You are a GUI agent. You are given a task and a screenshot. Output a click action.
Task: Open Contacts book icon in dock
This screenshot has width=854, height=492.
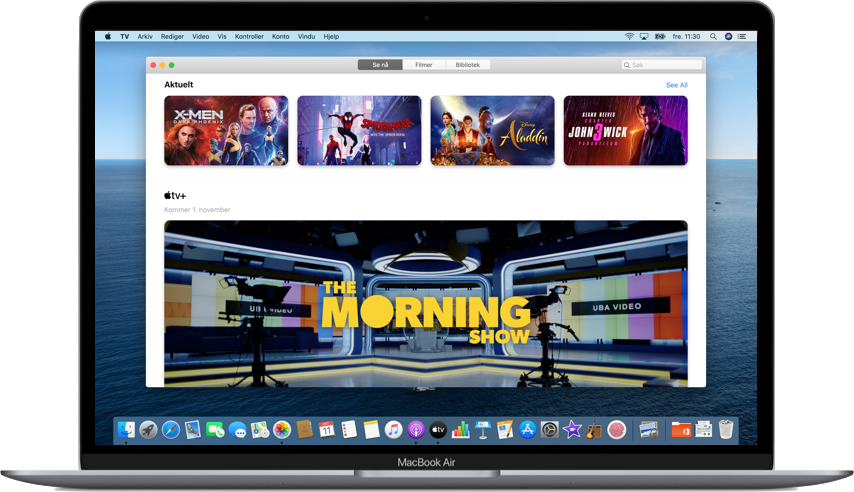pos(304,430)
